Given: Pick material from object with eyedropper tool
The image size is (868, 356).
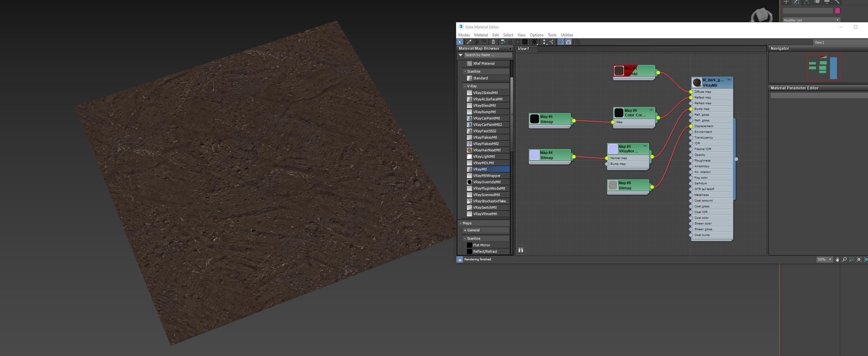Looking at the screenshot, I should [469, 42].
